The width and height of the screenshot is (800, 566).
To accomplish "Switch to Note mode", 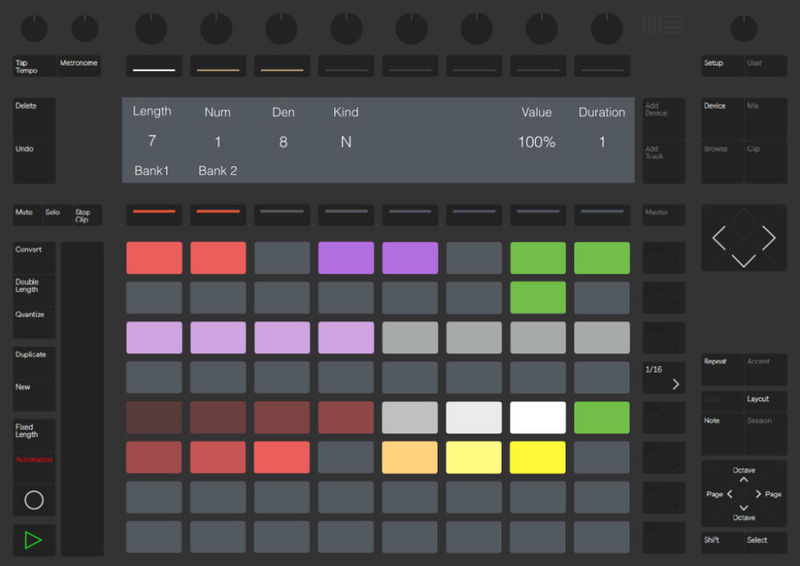I will (721, 432).
